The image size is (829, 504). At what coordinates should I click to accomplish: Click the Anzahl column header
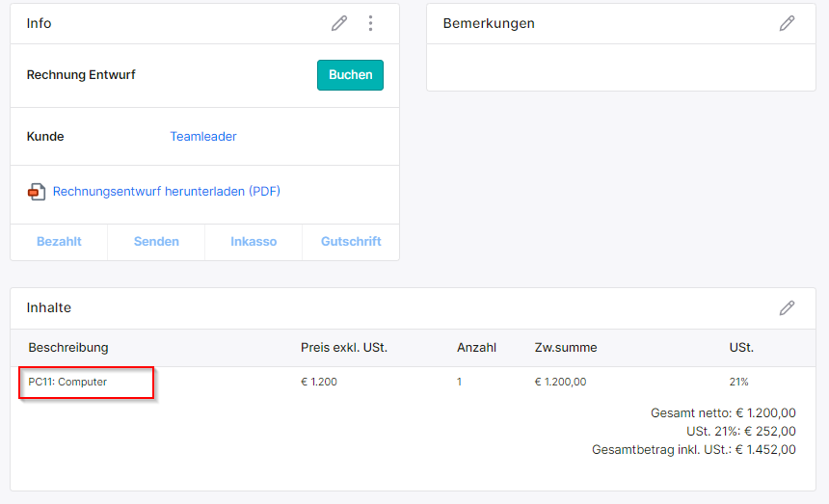click(476, 348)
